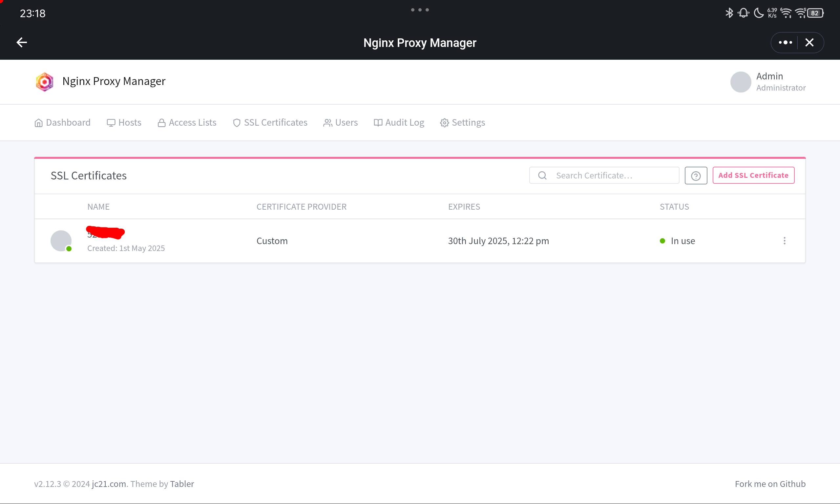Click the NAME column header
840x504 pixels.
coord(98,207)
